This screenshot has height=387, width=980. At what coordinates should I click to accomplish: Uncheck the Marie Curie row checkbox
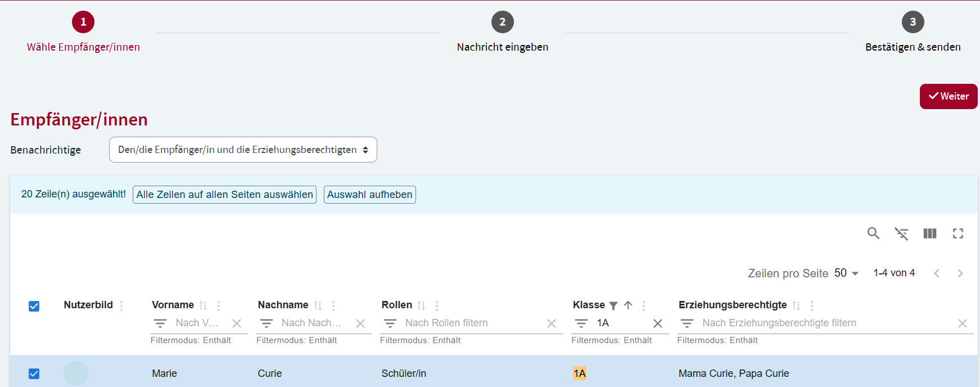34,373
